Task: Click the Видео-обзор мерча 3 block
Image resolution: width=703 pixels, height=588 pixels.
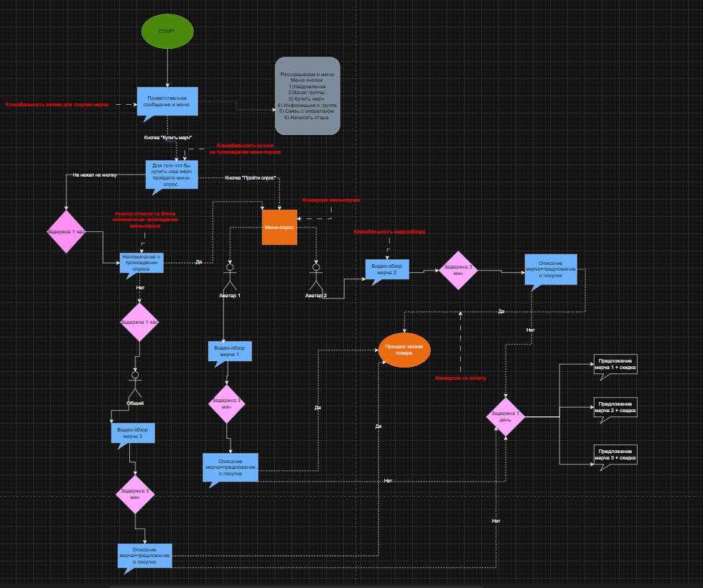Action: 131,432
